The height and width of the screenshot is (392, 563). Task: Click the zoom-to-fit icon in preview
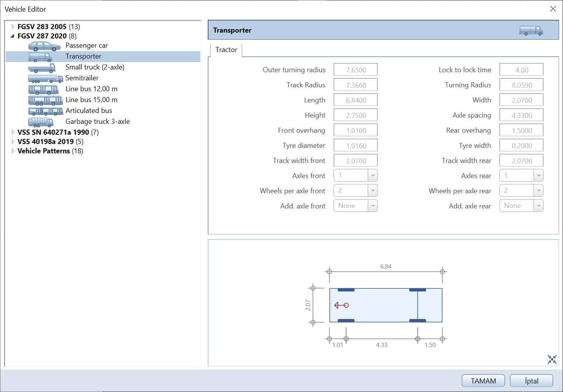click(x=552, y=359)
